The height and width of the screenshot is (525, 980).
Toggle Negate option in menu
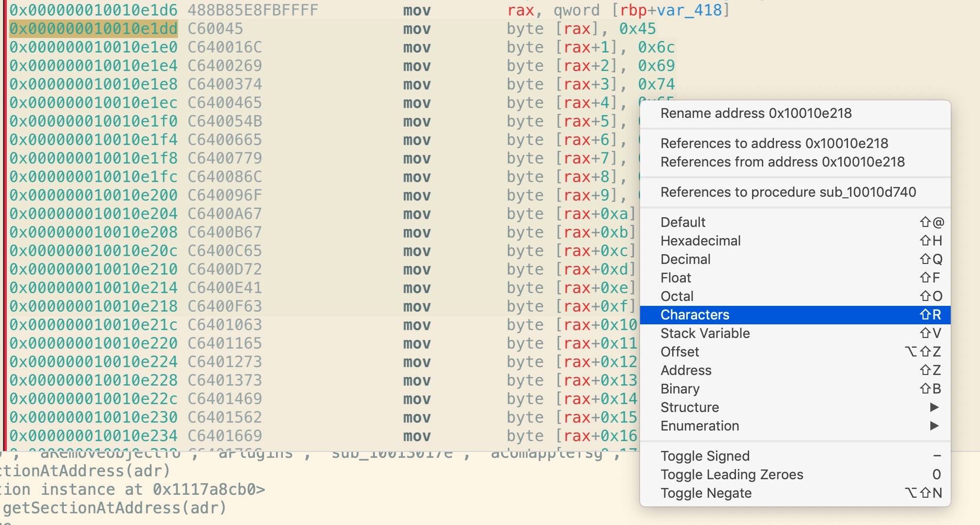coord(706,493)
